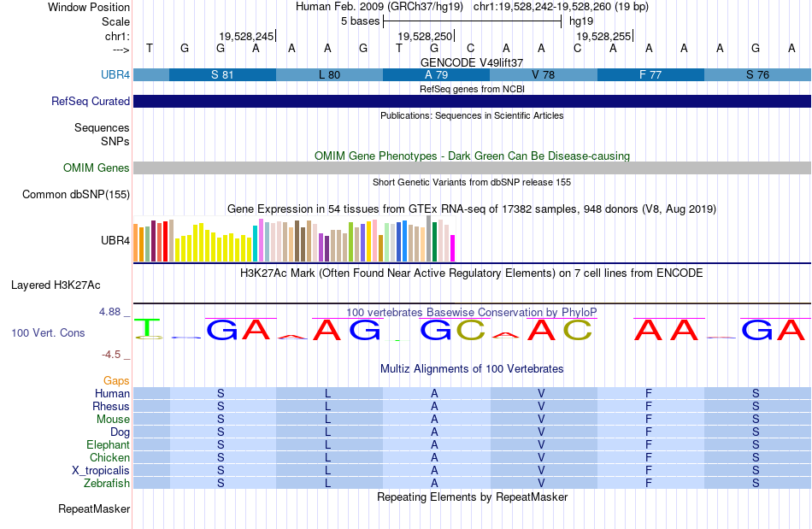Click the RefSeq genes from NCBI title
The height and width of the screenshot is (529, 812).
pos(472,89)
